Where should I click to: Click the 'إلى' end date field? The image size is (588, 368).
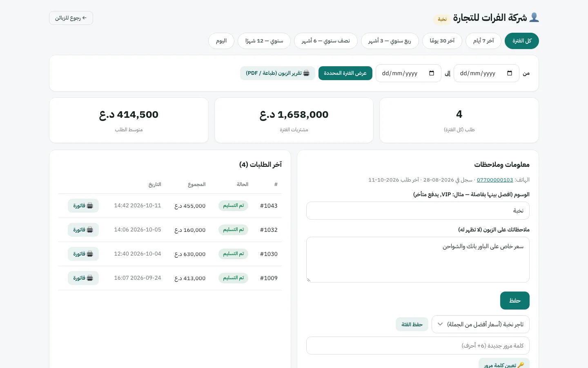point(408,73)
